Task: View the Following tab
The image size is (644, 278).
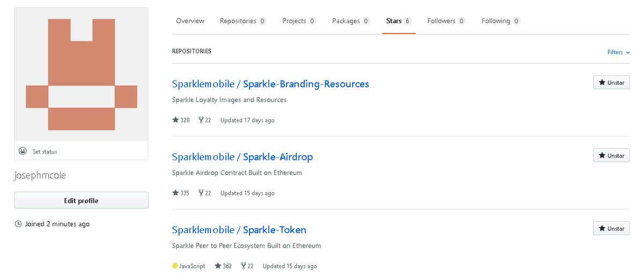Action: 501,21
